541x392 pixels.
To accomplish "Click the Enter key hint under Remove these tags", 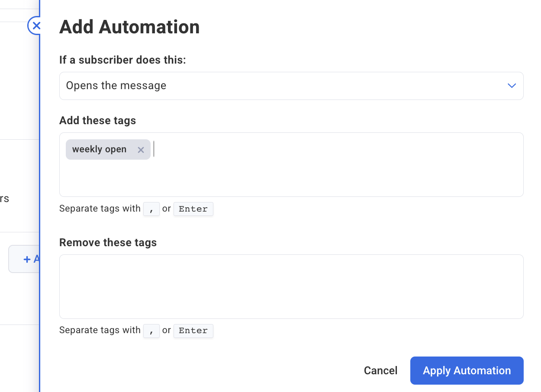I will pyautogui.click(x=193, y=330).
